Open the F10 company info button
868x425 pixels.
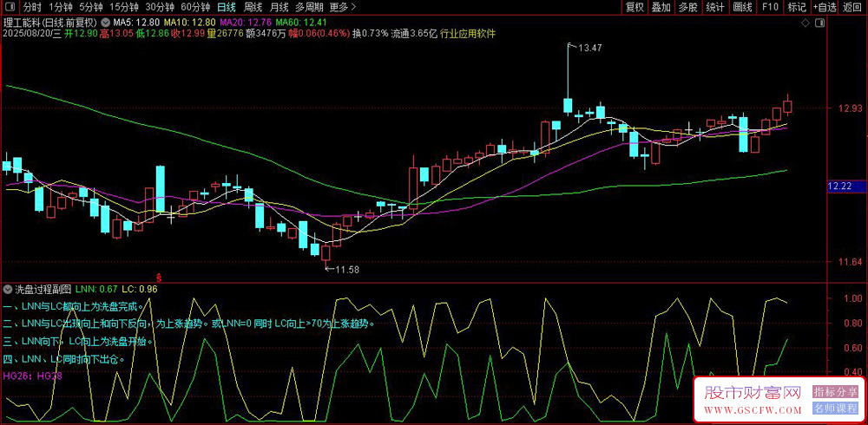tap(770, 7)
